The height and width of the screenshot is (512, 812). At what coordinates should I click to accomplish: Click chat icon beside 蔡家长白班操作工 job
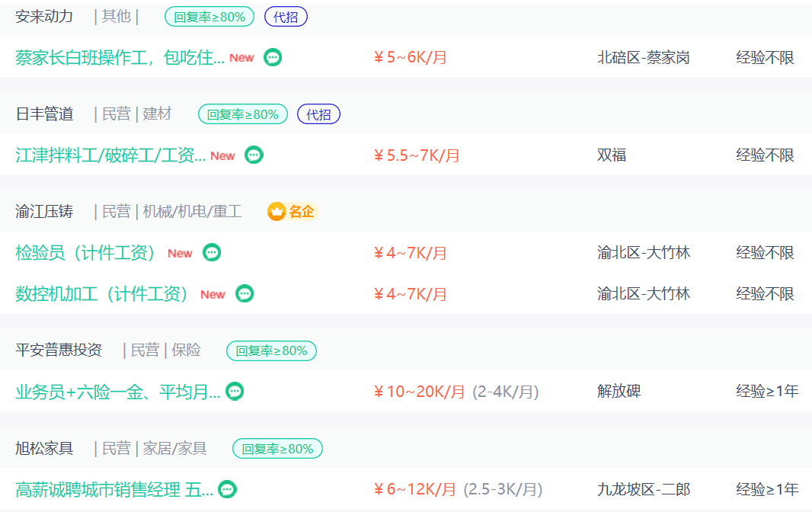pyautogui.click(x=273, y=57)
